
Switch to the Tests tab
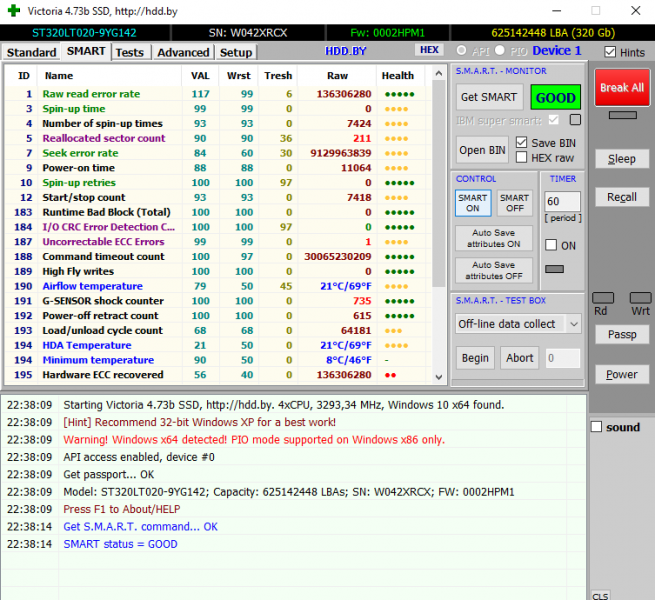pyautogui.click(x=129, y=52)
